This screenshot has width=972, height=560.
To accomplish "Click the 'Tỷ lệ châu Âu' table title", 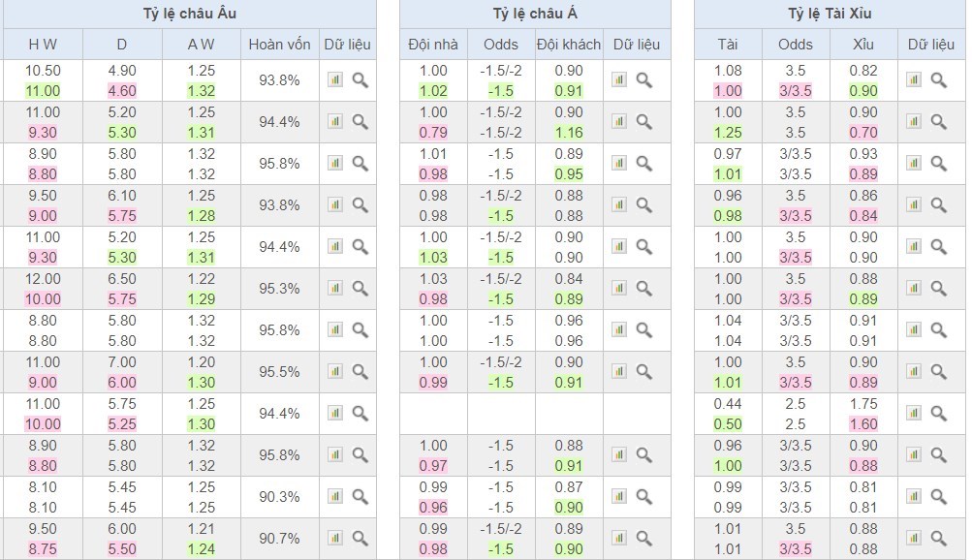I will coord(190,14).
